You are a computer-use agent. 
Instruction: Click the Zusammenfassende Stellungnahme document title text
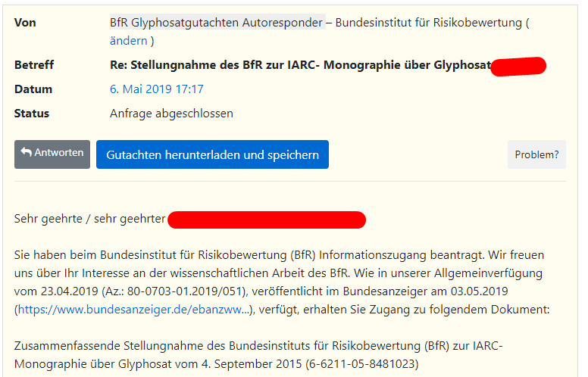pos(258,354)
